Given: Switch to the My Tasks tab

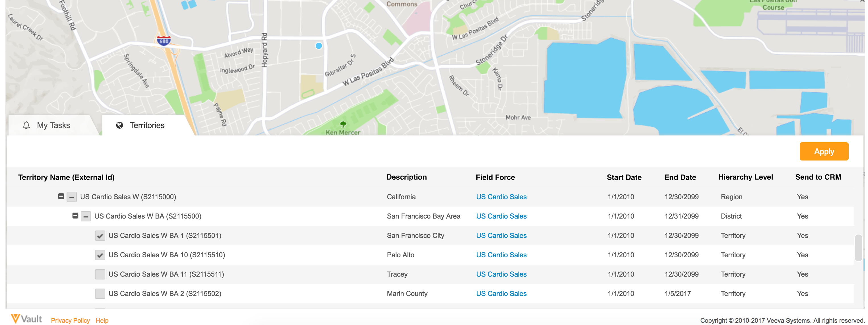Looking at the screenshot, I should (53, 126).
